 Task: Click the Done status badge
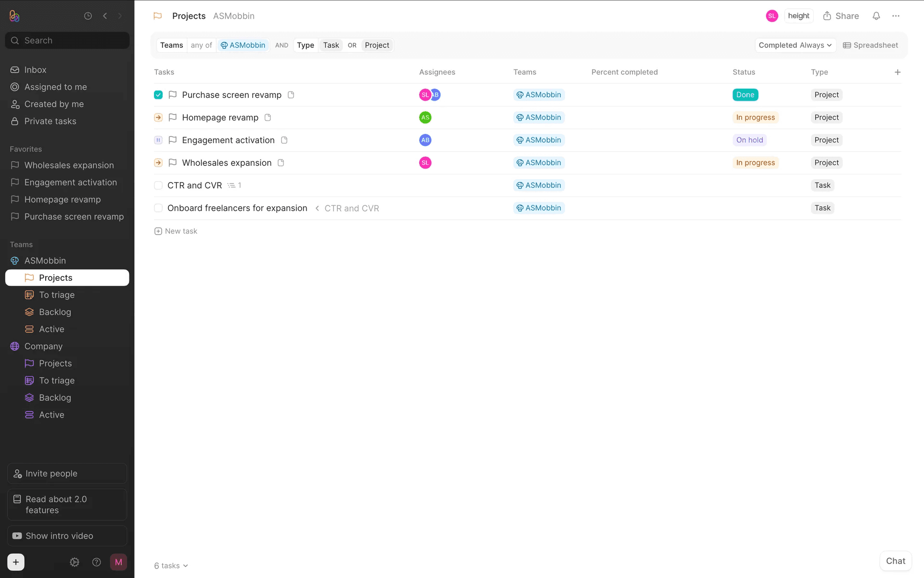point(745,95)
